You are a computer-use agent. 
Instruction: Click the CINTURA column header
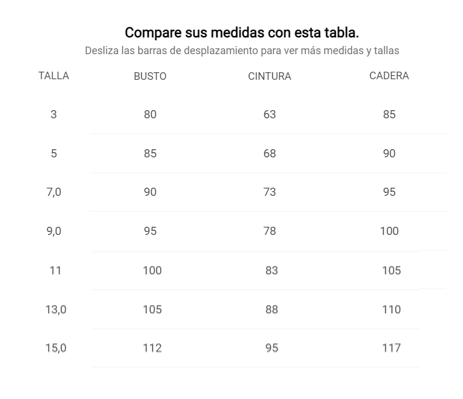(x=269, y=76)
